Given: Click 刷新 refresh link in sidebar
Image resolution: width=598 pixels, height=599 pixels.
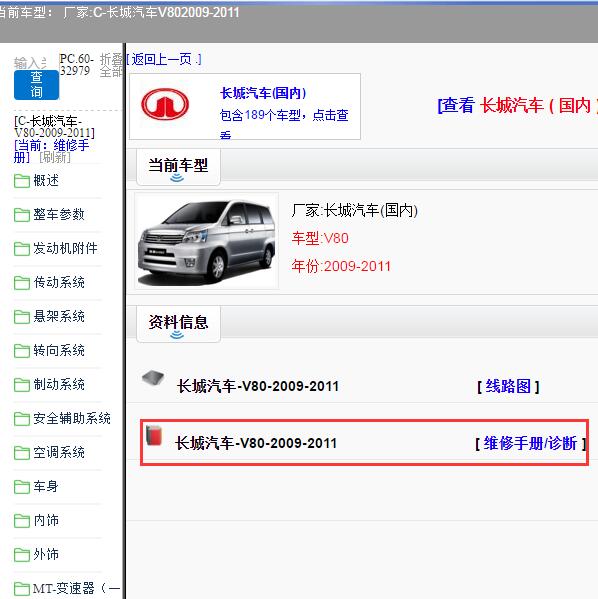Looking at the screenshot, I should click(x=55, y=157).
